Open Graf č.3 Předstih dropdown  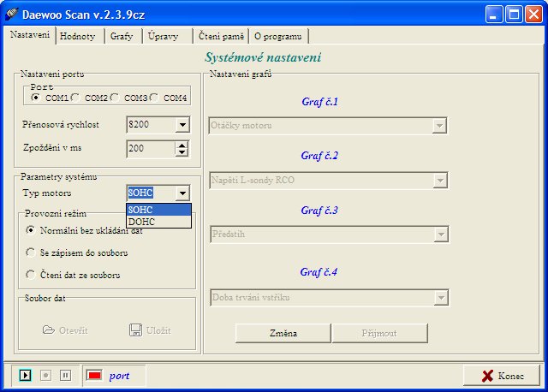tap(441, 235)
